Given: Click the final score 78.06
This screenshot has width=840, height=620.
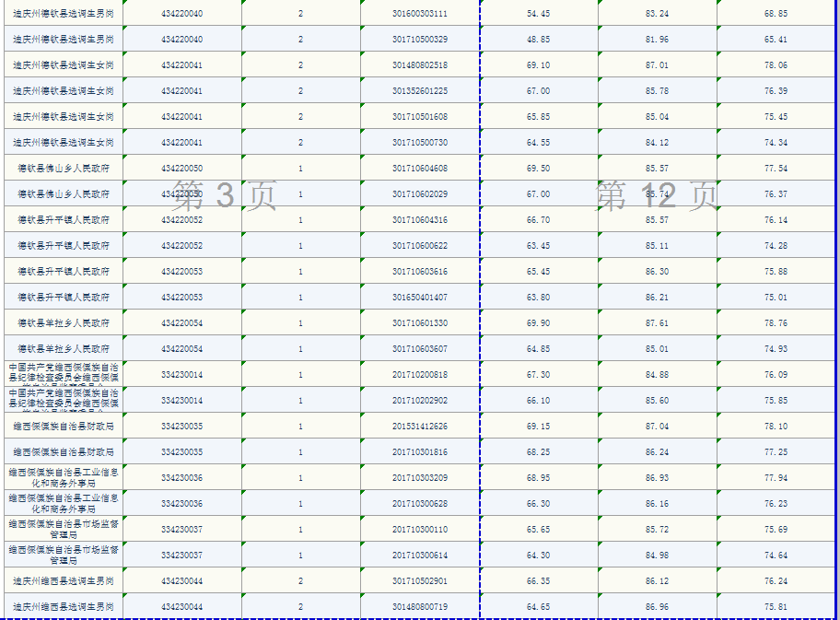Looking at the screenshot, I should coord(776,65).
